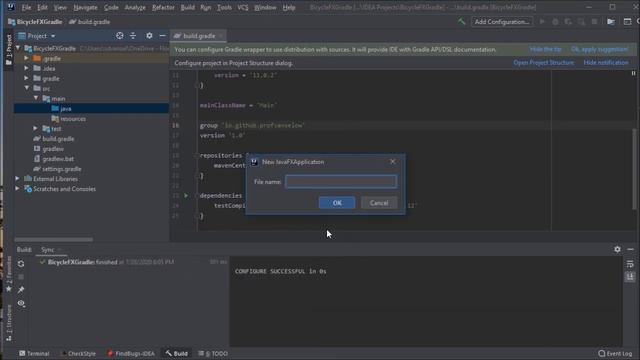
Task: Expand External Libraries node
Action: [18, 179]
